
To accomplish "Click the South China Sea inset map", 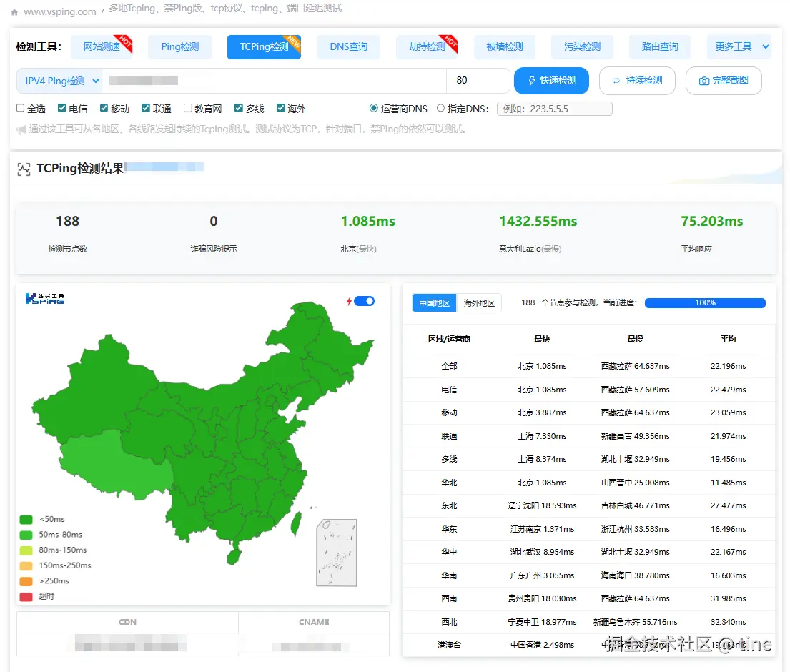I will click(337, 553).
